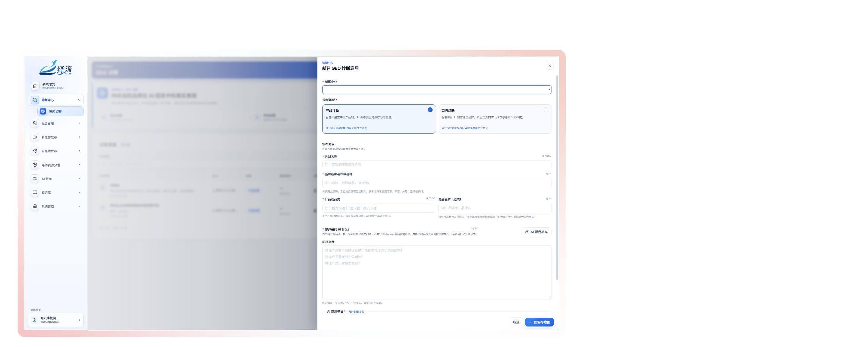Expand 媒体资源分发 chevron
The image size is (868, 347).
pos(79,165)
